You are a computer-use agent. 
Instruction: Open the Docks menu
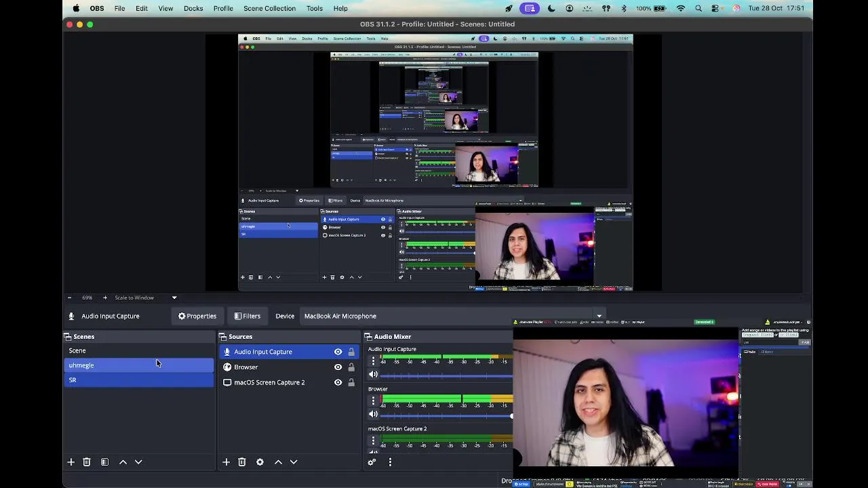(x=193, y=8)
